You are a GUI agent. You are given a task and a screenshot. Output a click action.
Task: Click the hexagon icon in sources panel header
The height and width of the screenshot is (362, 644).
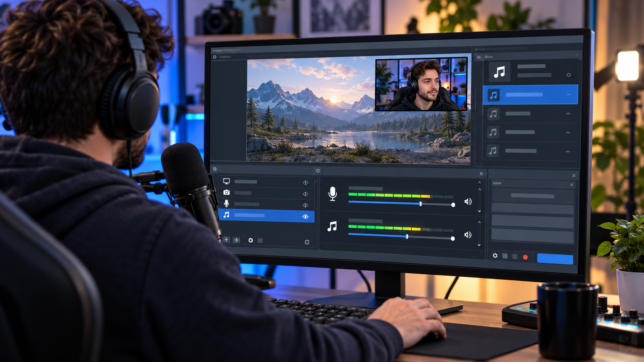point(318,170)
